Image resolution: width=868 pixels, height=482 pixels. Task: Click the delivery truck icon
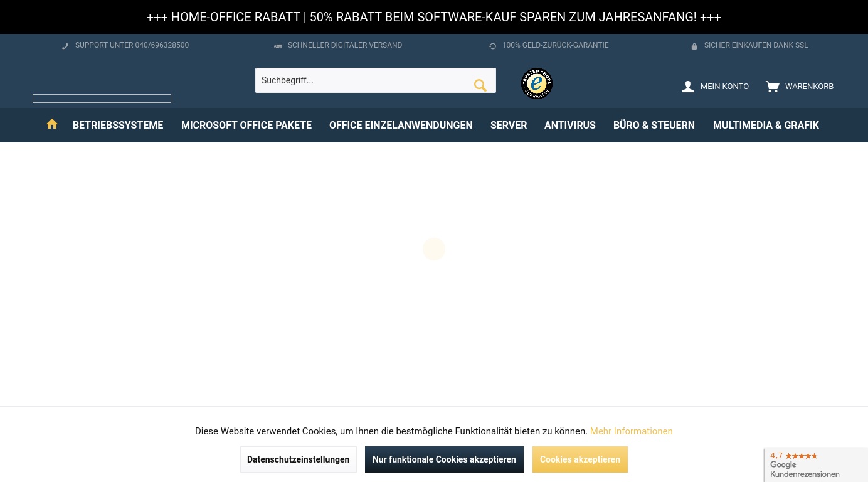click(278, 46)
